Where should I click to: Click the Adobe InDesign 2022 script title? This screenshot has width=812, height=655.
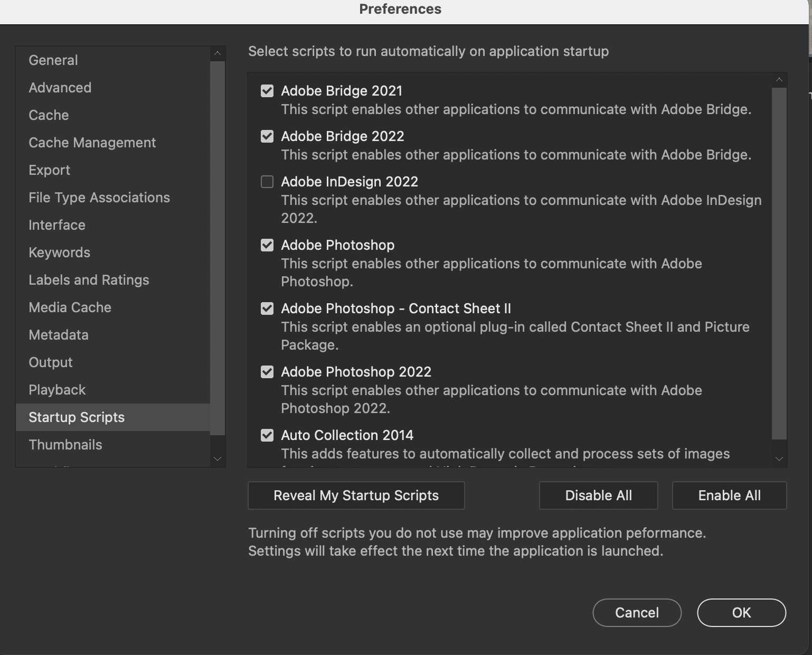[x=350, y=182]
